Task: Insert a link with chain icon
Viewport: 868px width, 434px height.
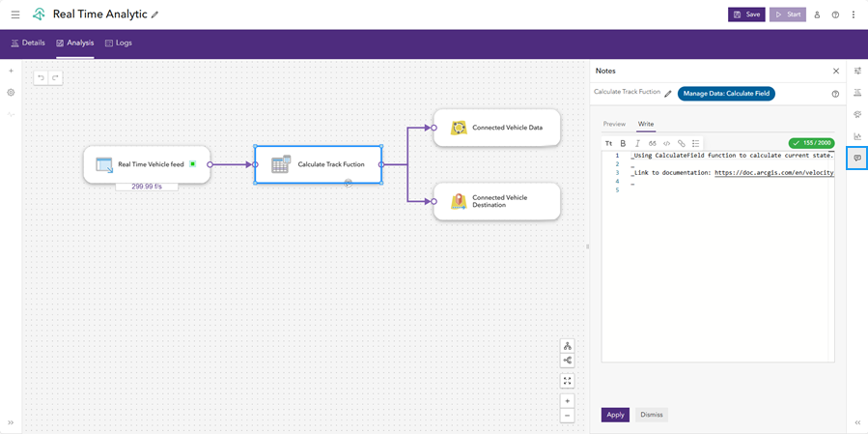Action: coord(682,143)
